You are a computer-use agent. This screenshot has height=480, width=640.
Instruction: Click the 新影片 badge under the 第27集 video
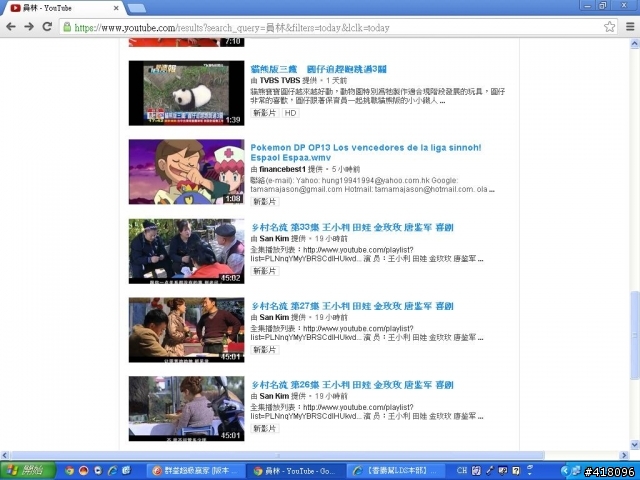click(265, 350)
